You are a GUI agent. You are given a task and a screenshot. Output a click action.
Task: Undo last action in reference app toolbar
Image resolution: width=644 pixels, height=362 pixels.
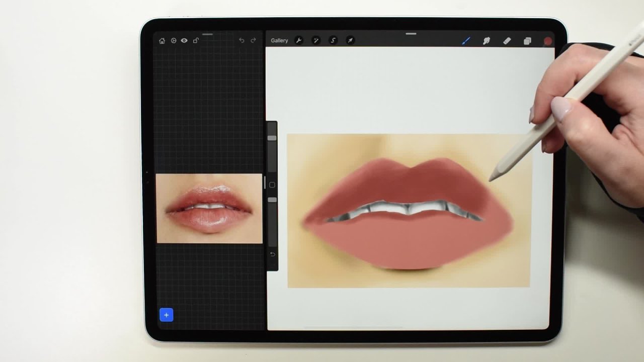coord(242,41)
